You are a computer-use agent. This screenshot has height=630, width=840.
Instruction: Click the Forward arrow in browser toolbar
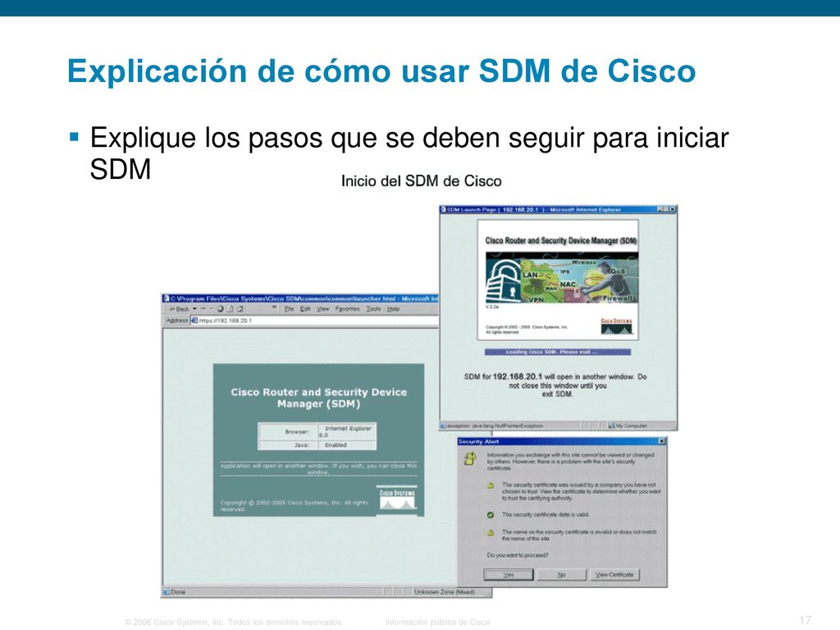[203, 309]
